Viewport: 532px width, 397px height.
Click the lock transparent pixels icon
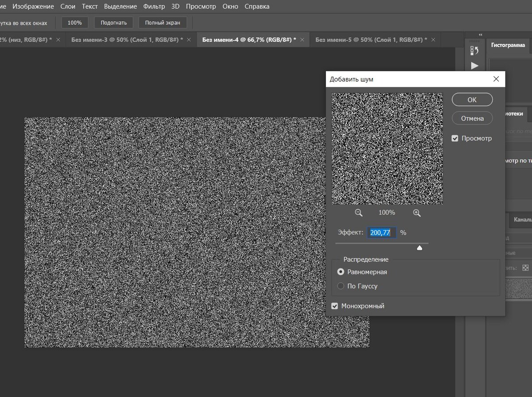tap(525, 268)
